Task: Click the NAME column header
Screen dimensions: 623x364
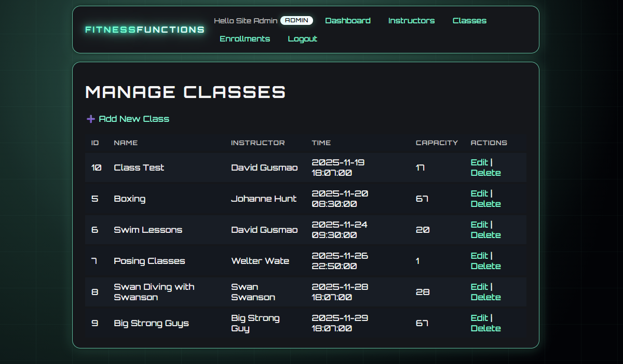Action: [126, 143]
